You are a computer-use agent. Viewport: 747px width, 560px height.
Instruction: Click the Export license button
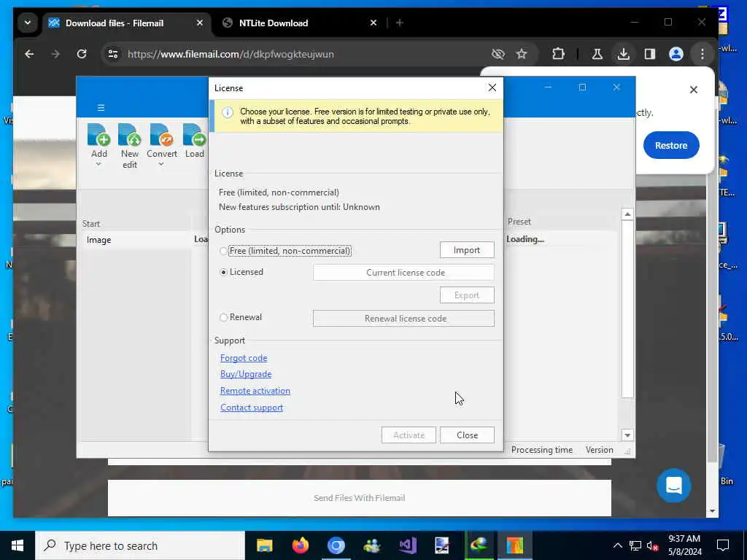467,295
